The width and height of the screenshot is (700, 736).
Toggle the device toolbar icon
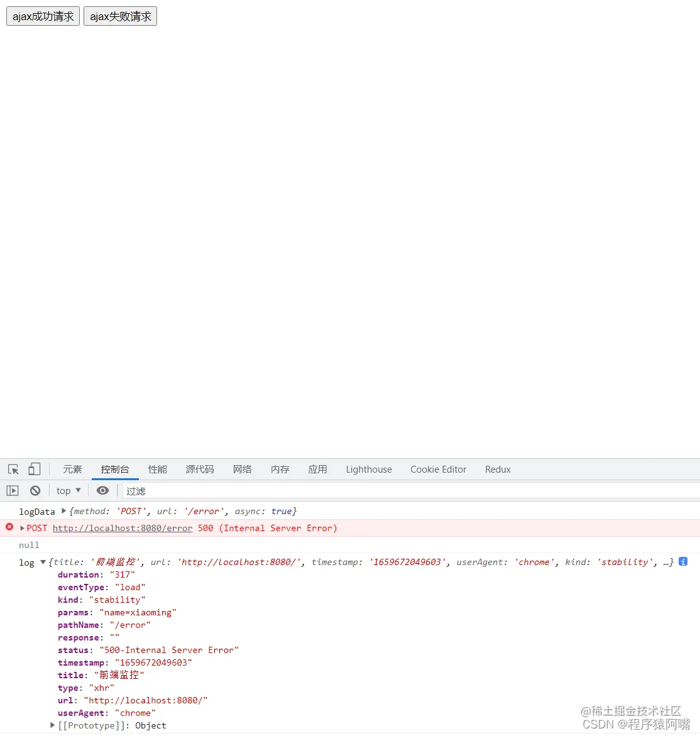click(35, 470)
